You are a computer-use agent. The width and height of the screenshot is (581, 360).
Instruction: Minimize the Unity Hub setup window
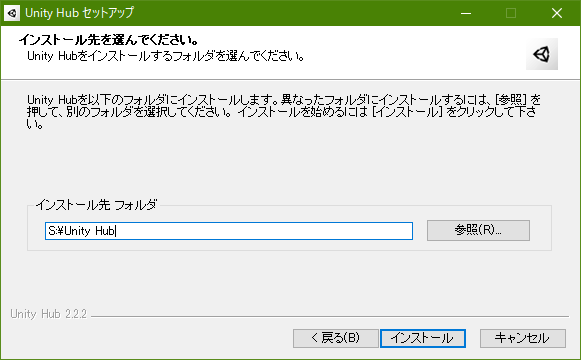point(466,13)
